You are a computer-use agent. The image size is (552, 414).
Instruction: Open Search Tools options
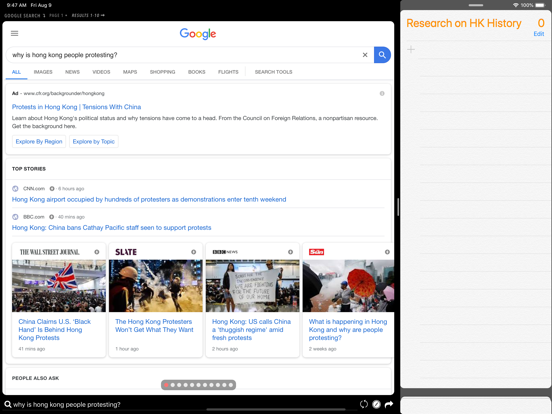click(x=274, y=72)
